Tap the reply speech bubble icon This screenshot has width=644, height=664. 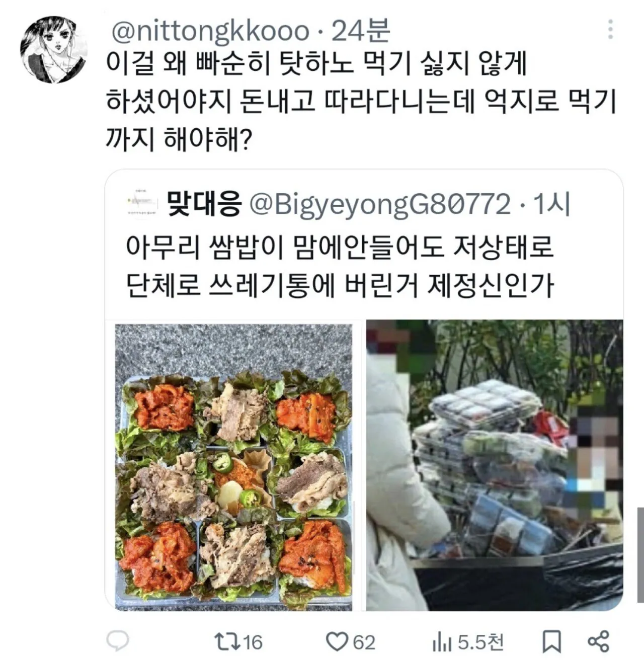tap(118, 641)
